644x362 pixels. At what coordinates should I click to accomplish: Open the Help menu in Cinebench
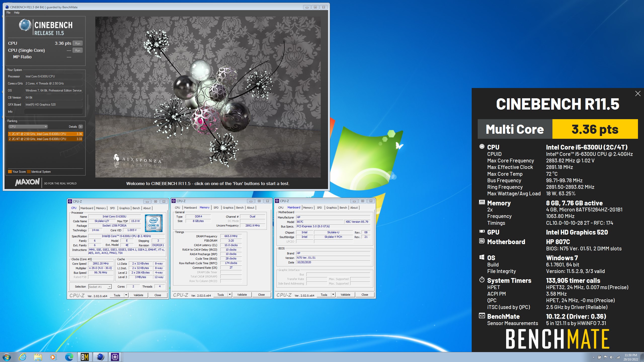tap(17, 13)
